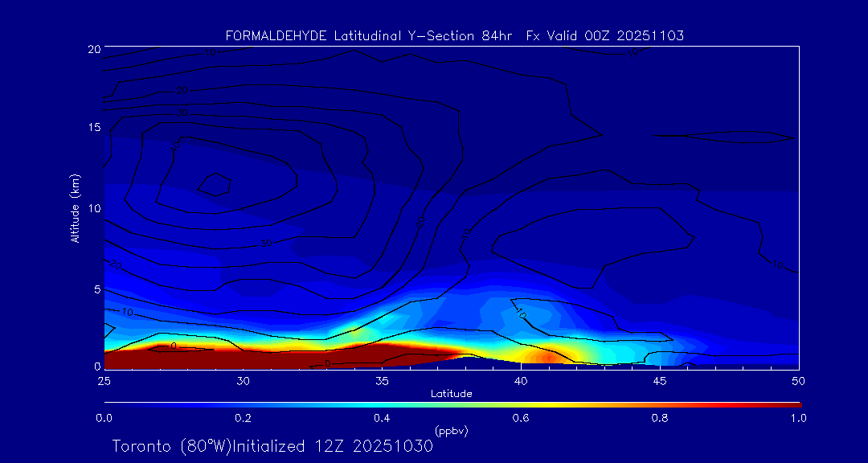868x463 pixels.
Task: Select the altitude axis tick label 20
Action: tap(94, 48)
